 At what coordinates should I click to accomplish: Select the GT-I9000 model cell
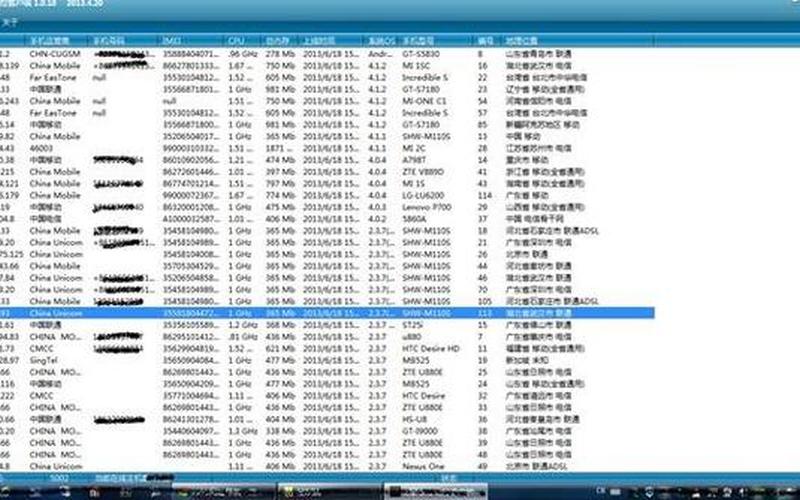(420, 431)
